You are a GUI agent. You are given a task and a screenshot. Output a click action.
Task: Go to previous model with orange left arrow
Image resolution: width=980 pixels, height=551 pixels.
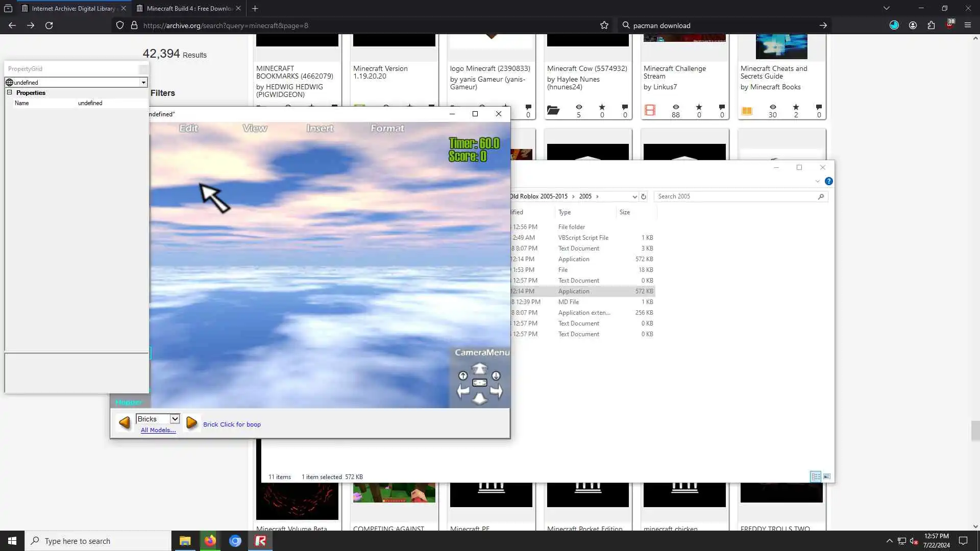click(125, 422)
